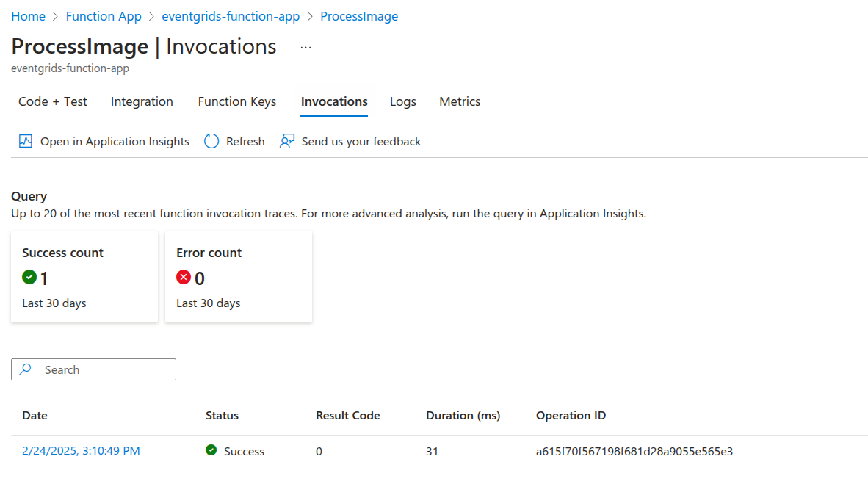The width and height of the screenshot is (868, 498).
Task: Click the feedback person icon
Action: coord(287,141)
